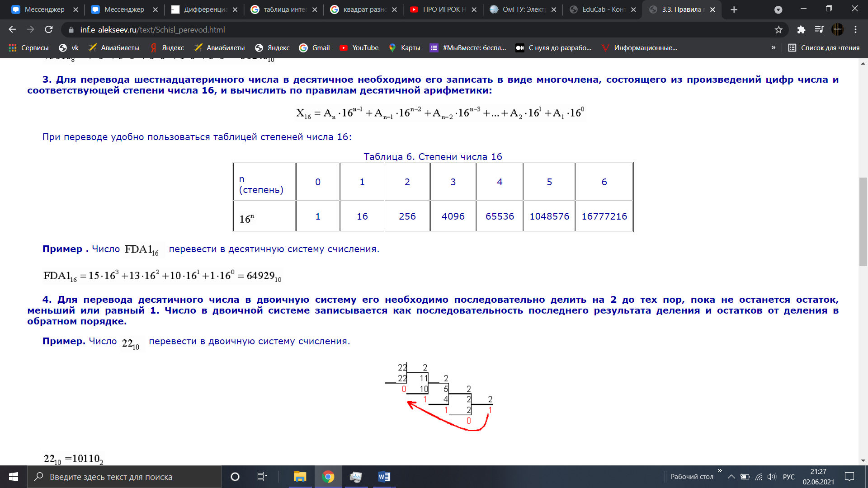Open the Chrome three-dot menu
Viewport: 868px width, 488px height.
(855, 29)
